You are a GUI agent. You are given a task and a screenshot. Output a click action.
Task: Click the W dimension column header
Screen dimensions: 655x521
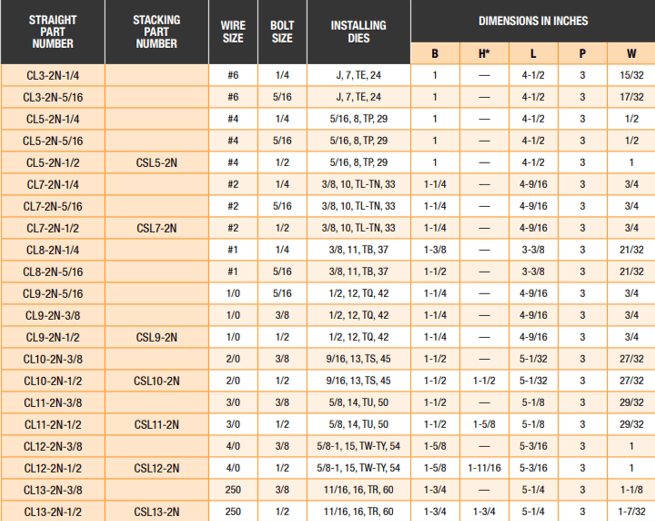pyautogui.click(x=631, y=53)
